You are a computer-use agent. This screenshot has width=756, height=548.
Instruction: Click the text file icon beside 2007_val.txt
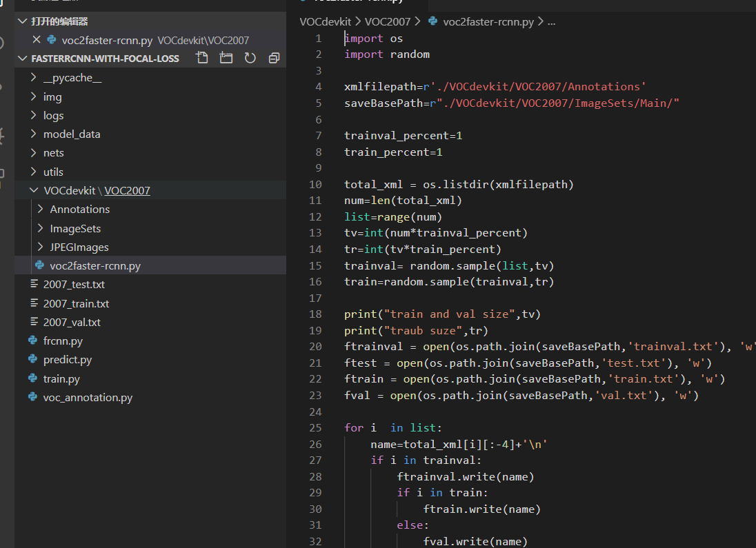coord(34,321)
